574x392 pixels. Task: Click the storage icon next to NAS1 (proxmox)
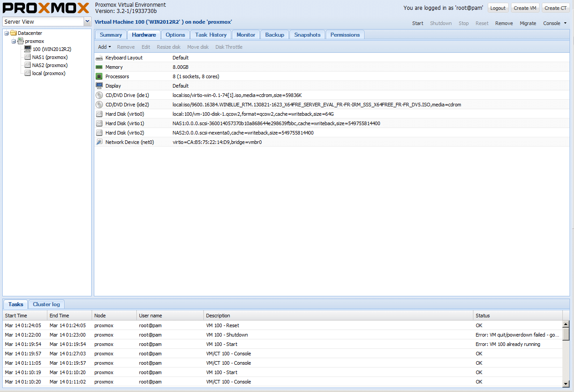point(28,57)
